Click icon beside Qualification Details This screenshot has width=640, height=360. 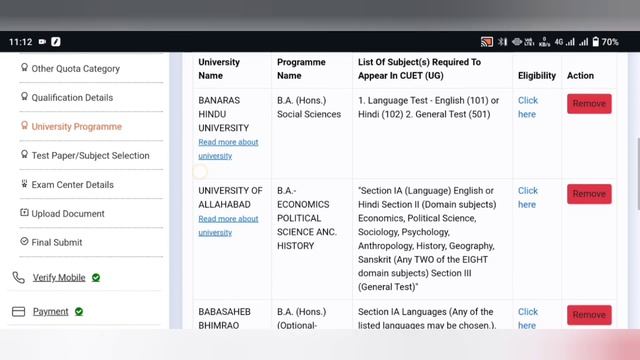tap(24, 96)
